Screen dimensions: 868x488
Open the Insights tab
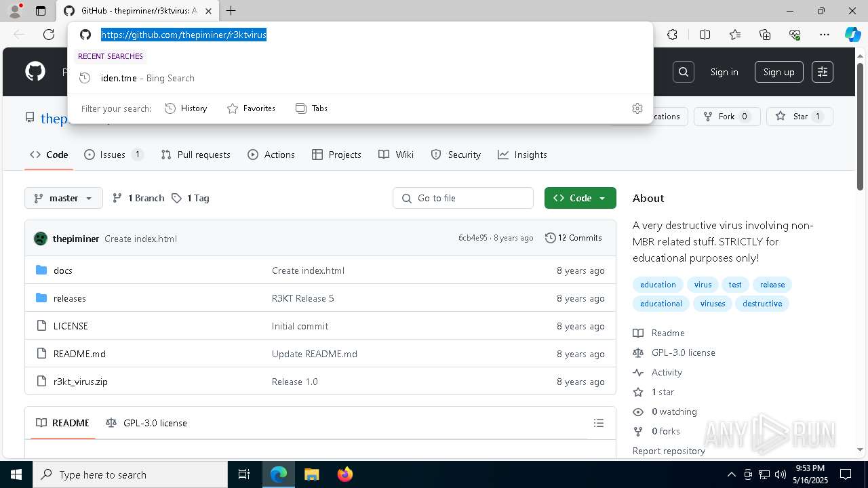522,155
